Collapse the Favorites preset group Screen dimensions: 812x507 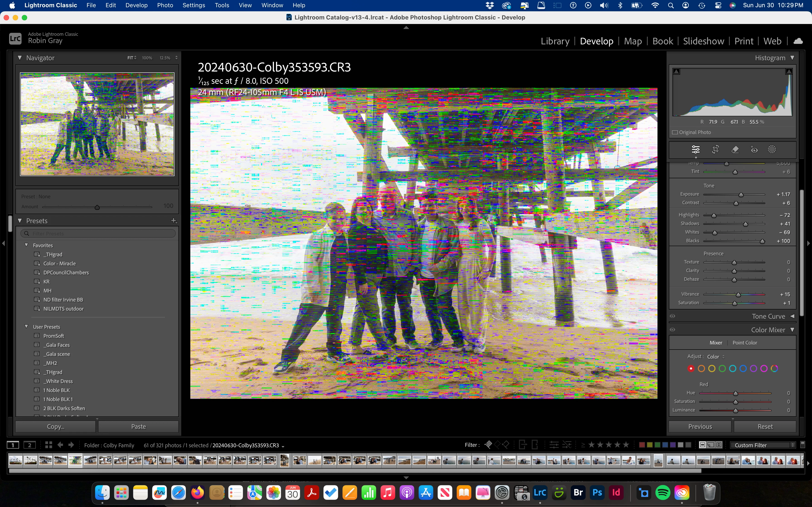[x=26, y=245]
